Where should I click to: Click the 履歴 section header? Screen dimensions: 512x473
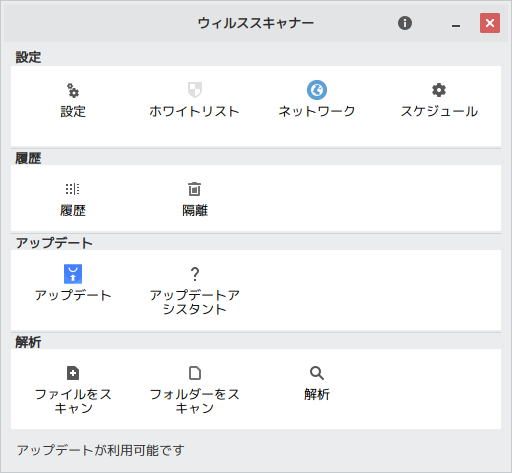pos(28,158)
